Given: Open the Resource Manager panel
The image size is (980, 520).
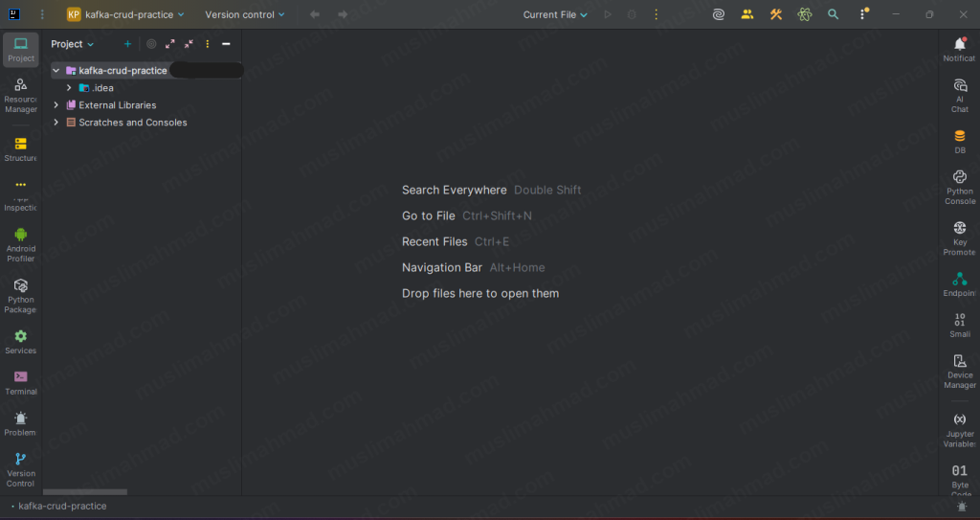Looking at the screenshot, I should point(21,96).
